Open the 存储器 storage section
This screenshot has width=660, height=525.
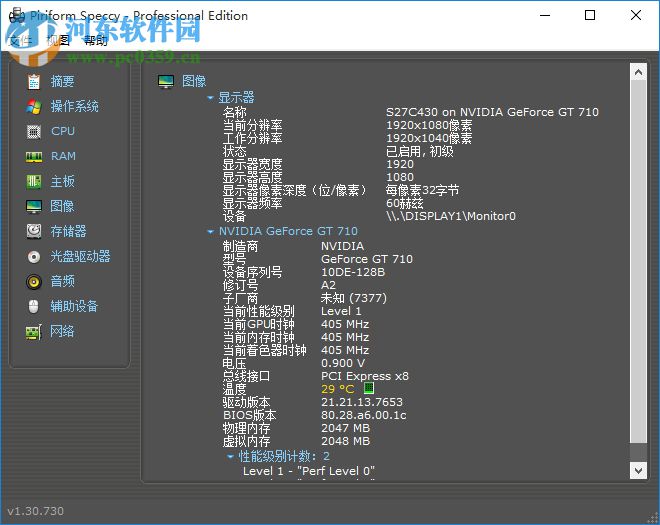click(68, 231)
